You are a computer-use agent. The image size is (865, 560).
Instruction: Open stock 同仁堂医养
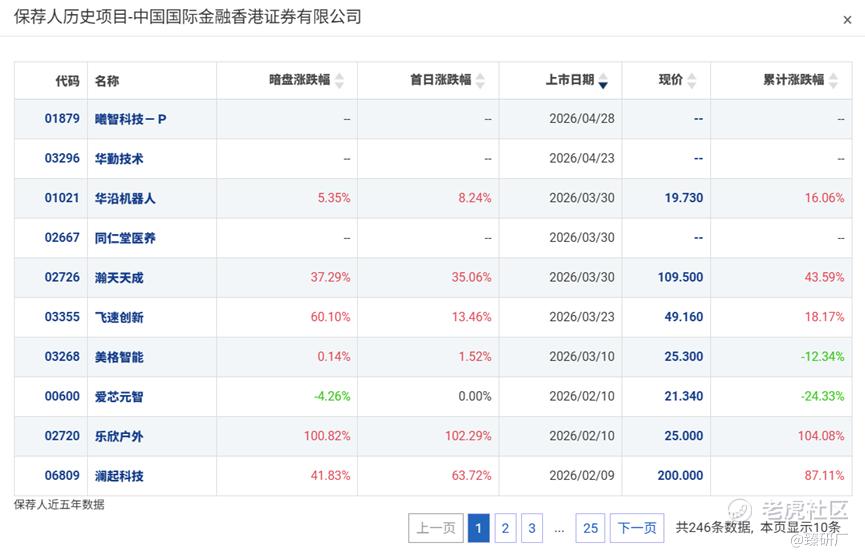(125, 238)
